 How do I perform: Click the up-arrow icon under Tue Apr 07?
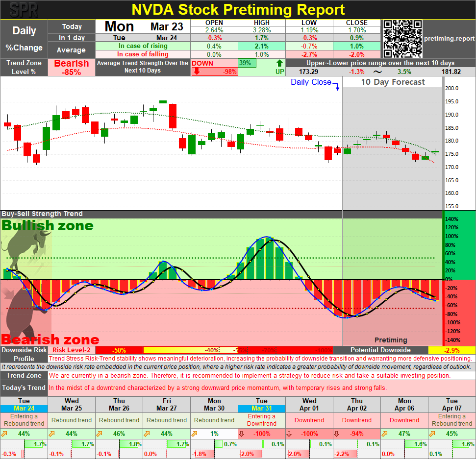[x=432, y=434]
